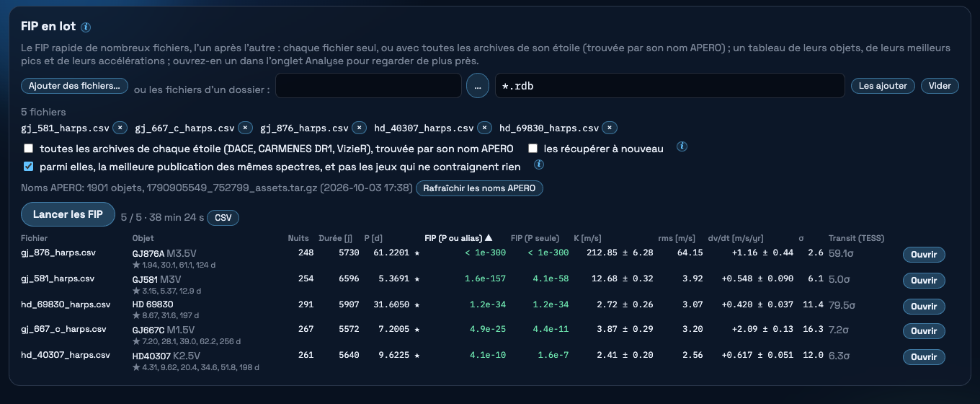
Task: Click period value 61.2201
Action: [391, 252]
